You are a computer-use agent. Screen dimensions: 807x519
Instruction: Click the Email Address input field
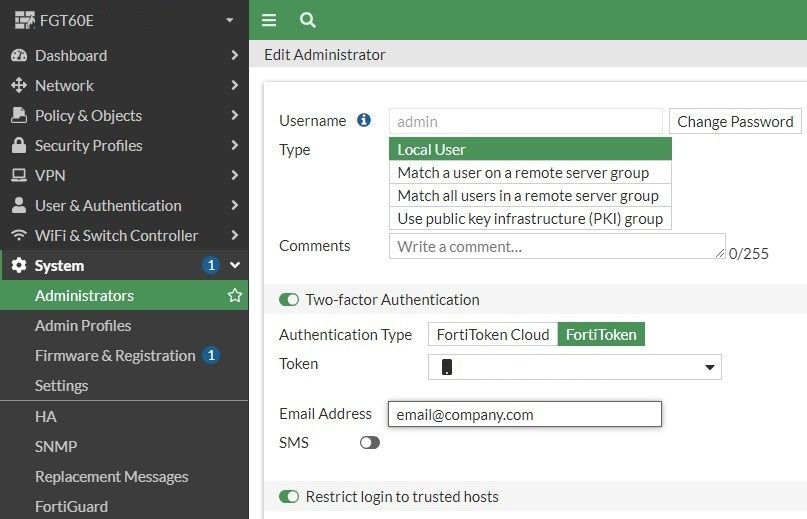[524, 414]
